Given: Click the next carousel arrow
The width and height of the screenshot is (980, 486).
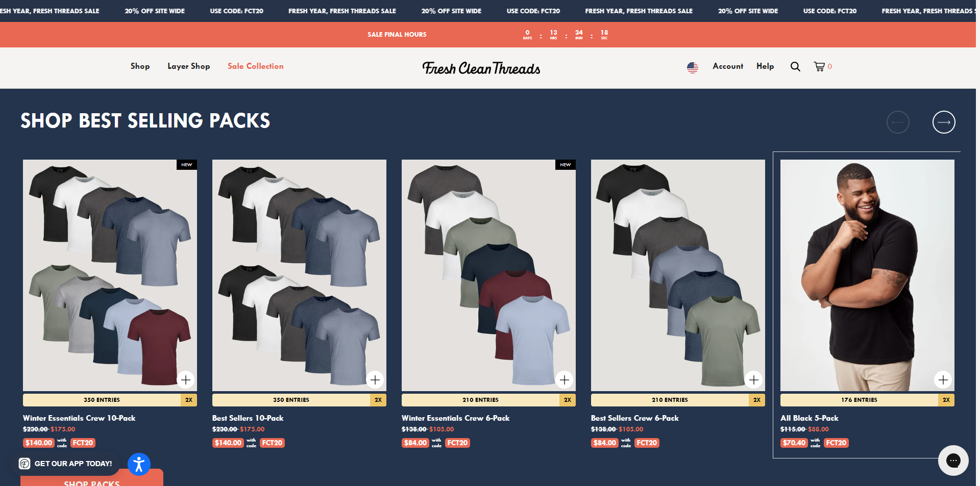Looking at the screenshot, I should [x=943, y=122].
